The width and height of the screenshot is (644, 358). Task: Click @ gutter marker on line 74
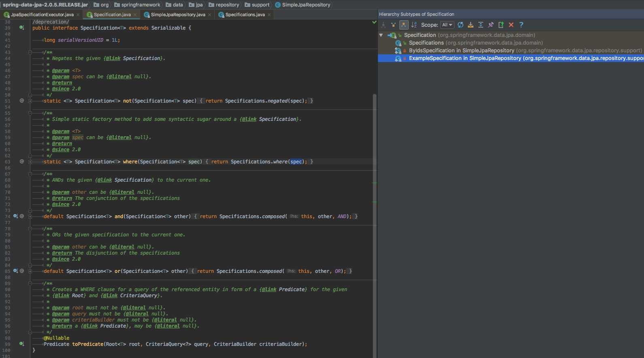click(22, 216)
